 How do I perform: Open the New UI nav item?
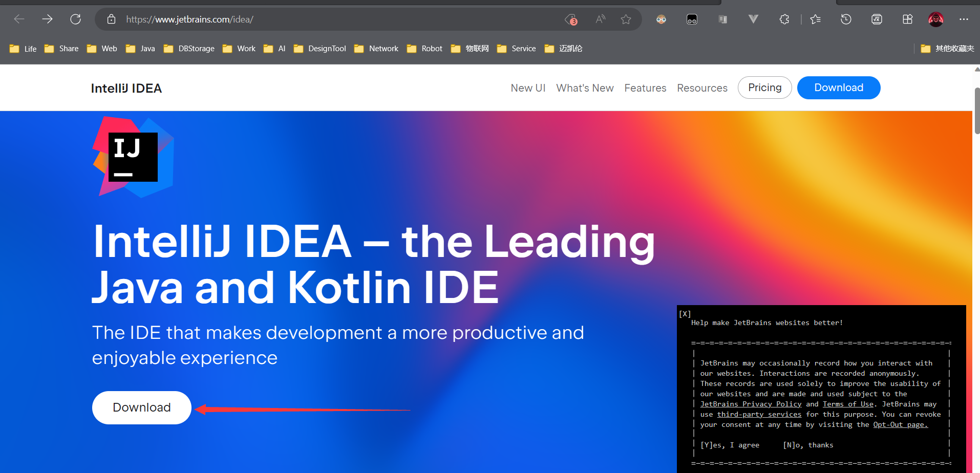pos(528,88)
